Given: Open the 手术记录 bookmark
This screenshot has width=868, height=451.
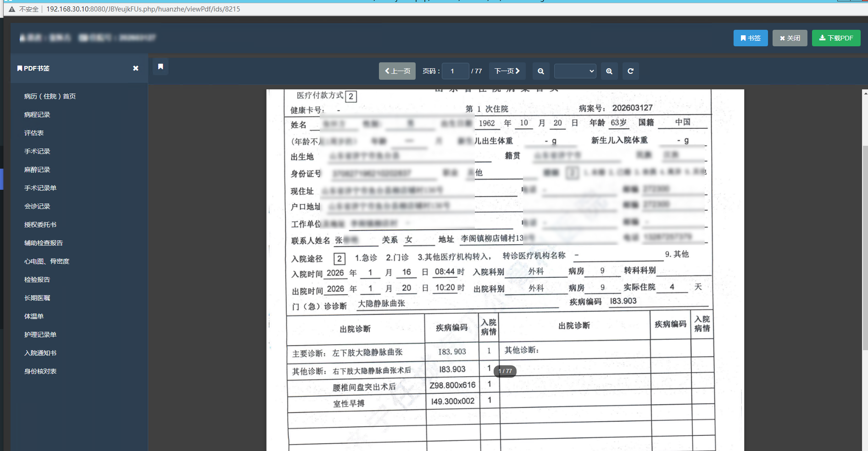Looking at the screenshot, I should coord(37,151).
